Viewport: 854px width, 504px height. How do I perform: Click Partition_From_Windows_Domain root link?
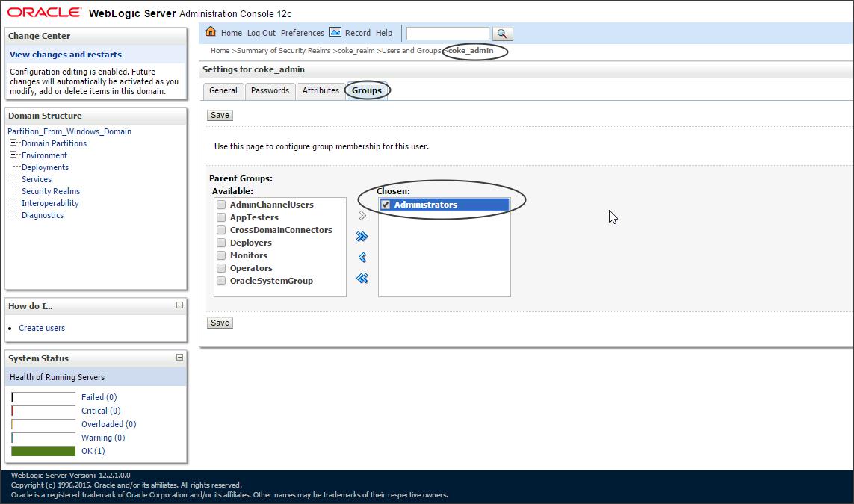pos(69,131)
